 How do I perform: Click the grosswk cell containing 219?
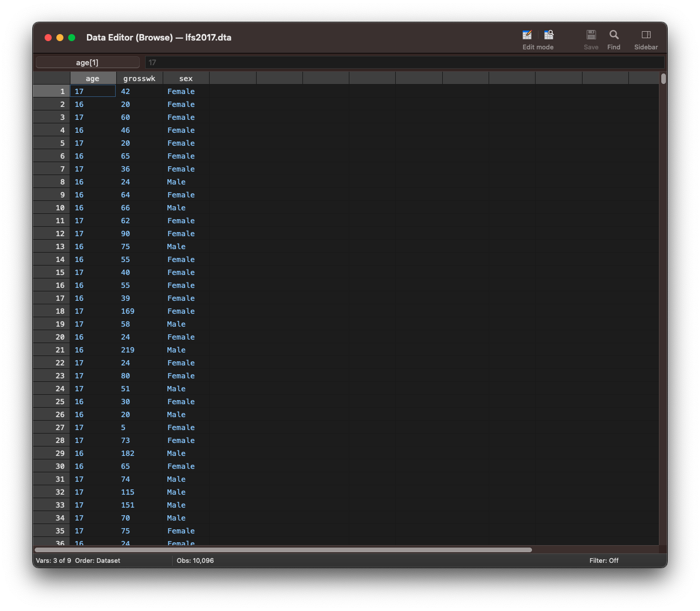[139, 350]
